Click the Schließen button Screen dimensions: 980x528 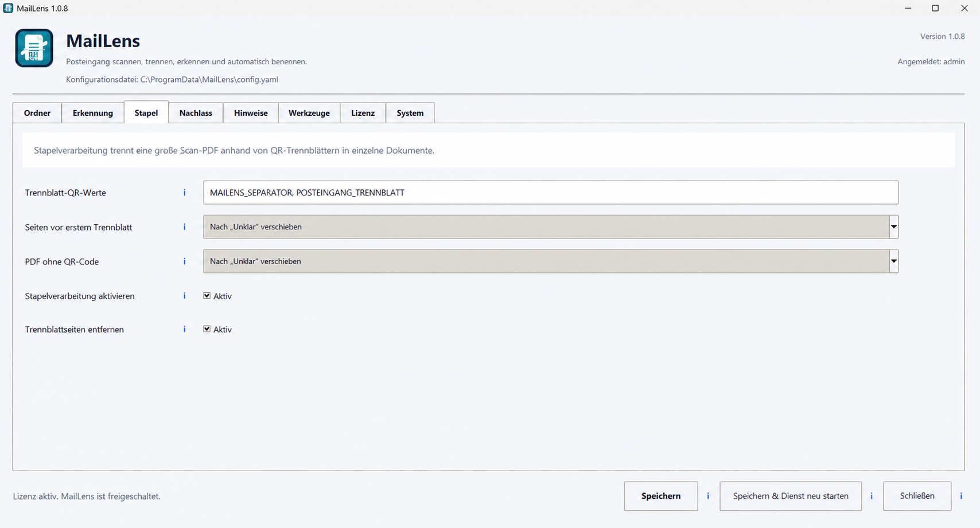pyautogui.click(x=917, y=496)
